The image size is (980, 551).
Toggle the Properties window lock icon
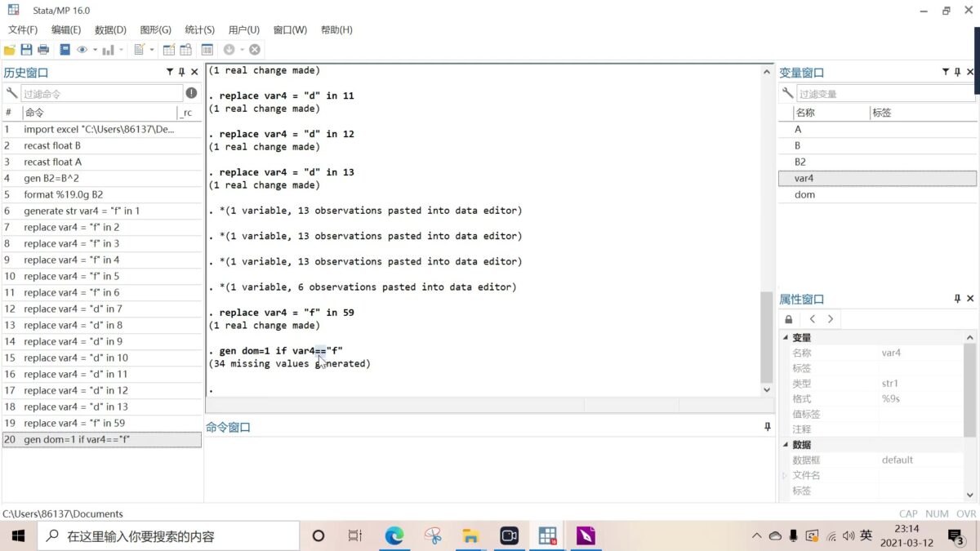(x=788, y=319)
